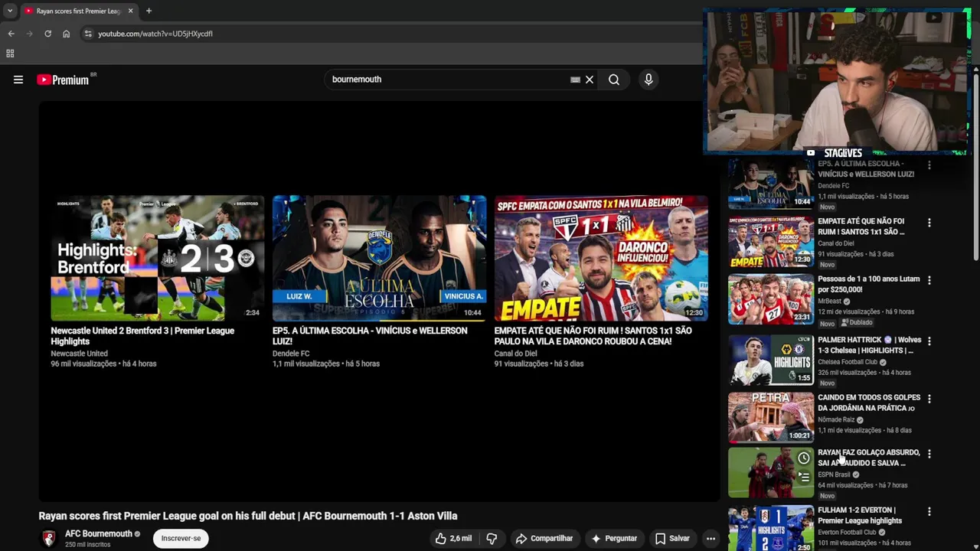Dislike the Bournemouth video
The width and height of the screenshot is (980, 551).
492,539
